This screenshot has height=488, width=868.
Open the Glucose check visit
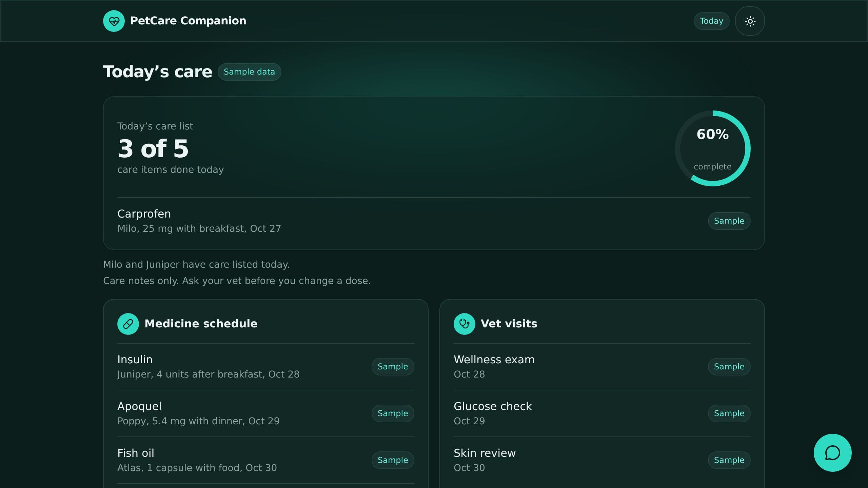pos(602,413)
